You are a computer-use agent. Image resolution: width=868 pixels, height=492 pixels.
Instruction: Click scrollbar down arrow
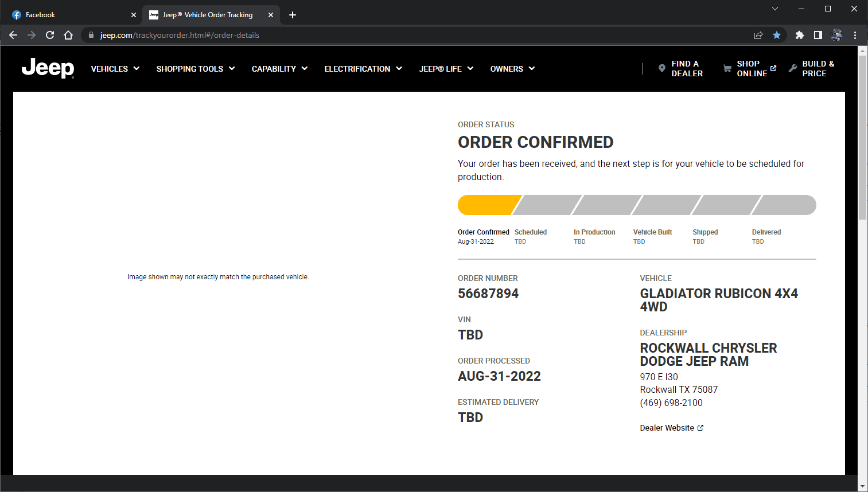point(862,486)
